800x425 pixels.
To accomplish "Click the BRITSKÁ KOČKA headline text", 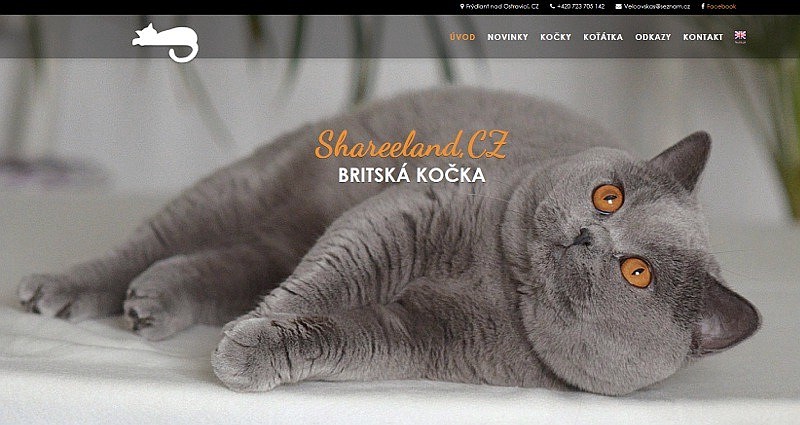I will pyautogui.click(x=412, y=175).
